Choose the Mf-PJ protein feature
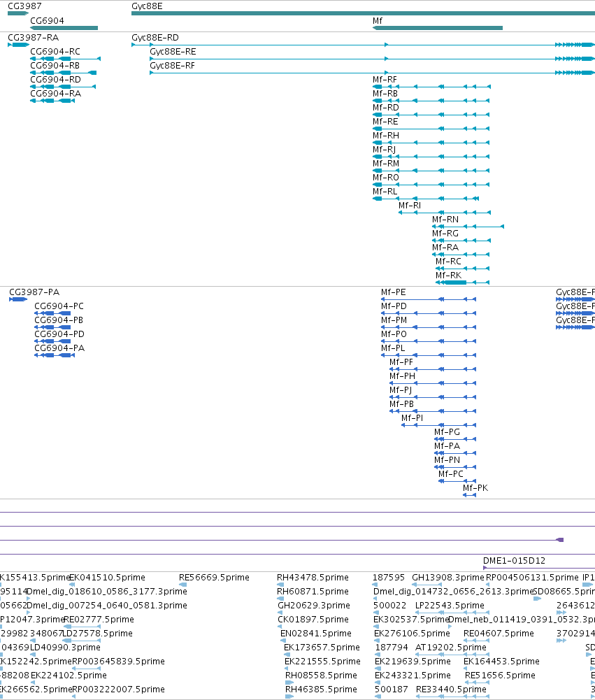This screenshot has height=700, width=595. (433, 397)
